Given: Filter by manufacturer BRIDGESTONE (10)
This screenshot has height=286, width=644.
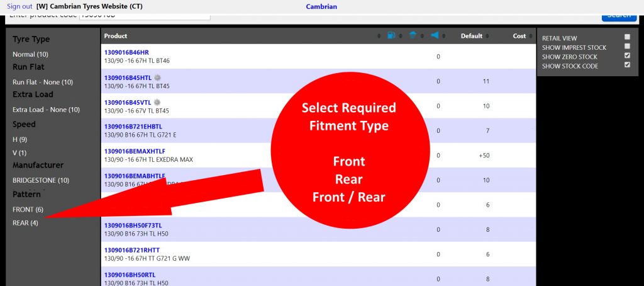Looking at the screenshot, I should point(41,180).
